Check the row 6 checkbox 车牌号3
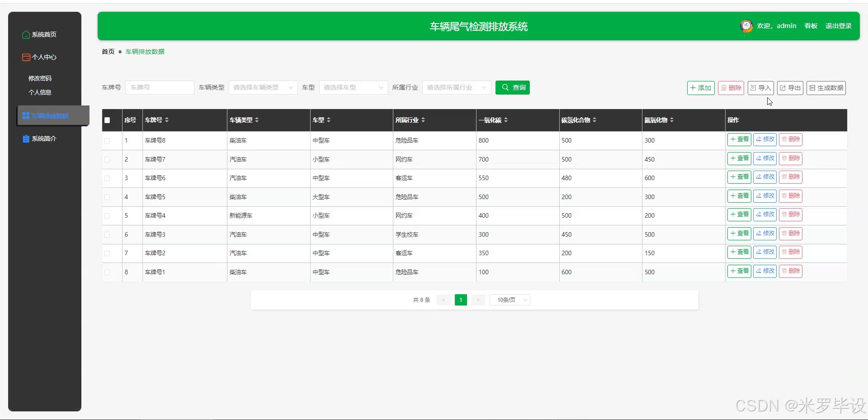The height and width of the screenshot is (420, 868). click(107, 234)
